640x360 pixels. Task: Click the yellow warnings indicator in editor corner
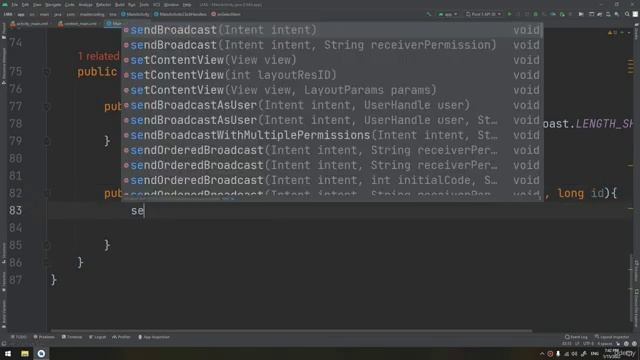[611, 32]
